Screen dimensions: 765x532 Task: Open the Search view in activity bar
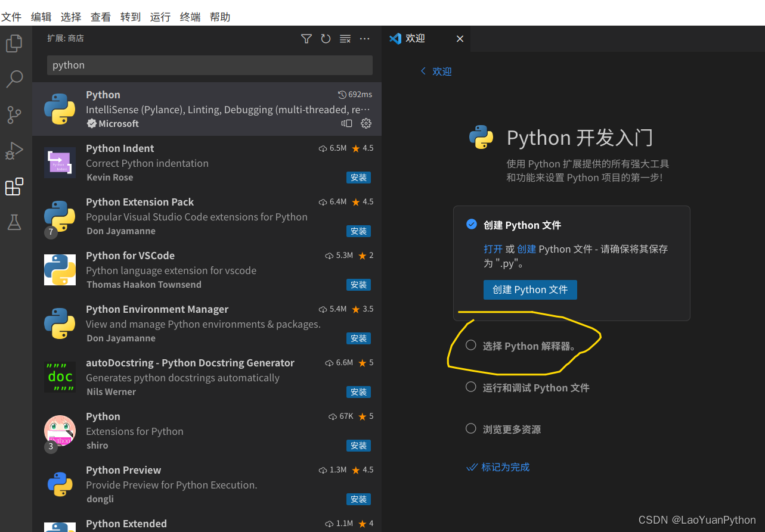(x=14, y=79)
